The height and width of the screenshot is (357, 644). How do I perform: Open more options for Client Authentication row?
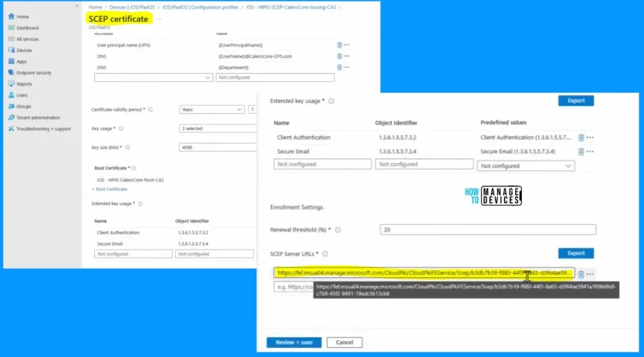click(590, 138)
